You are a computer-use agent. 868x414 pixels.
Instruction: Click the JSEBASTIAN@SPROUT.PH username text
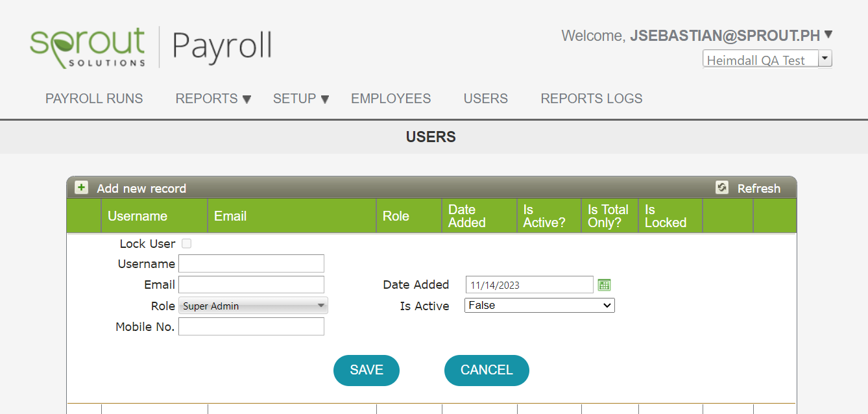pyautogui.click(x=725, y=36)
